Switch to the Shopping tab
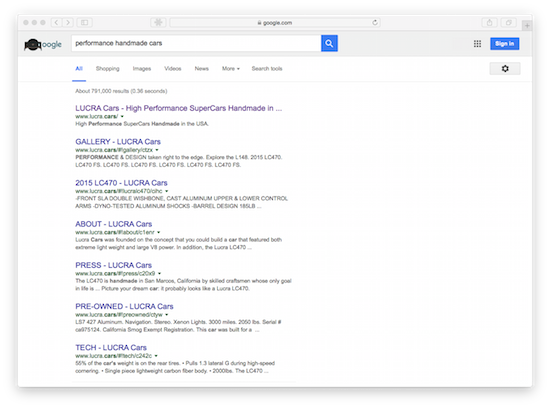 (108, 68)
